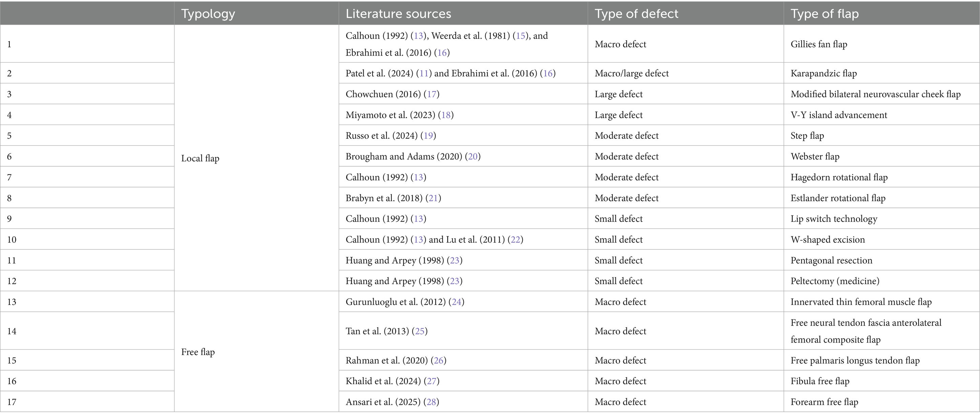This screenshot has width=980, height=418.
Task: Click the Type of defect header
Action: (x=636, y=14)
